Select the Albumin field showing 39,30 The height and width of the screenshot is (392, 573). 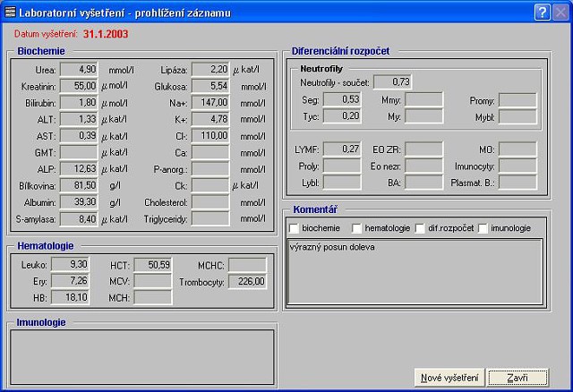tap(79, 202)
